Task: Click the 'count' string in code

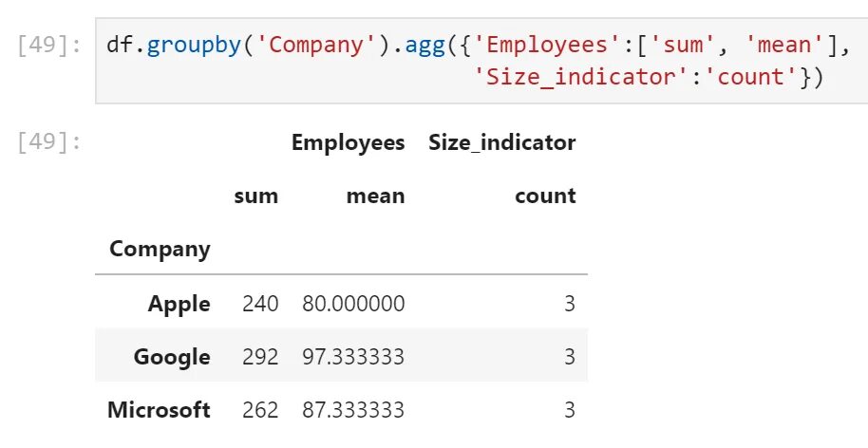Action: click(x=753, y=76)
